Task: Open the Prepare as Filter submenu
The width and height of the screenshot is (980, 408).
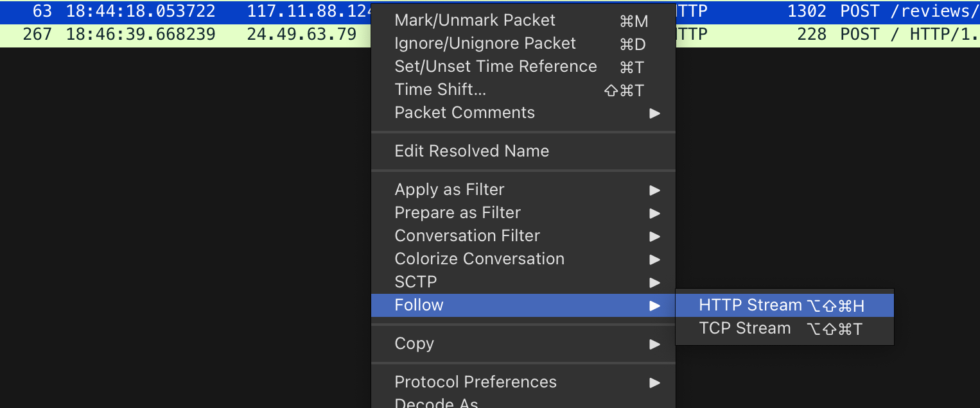Action: click(457, 213)
